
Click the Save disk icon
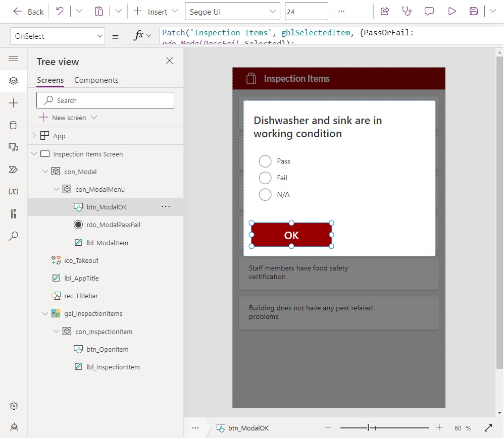(x=474, y=12)
